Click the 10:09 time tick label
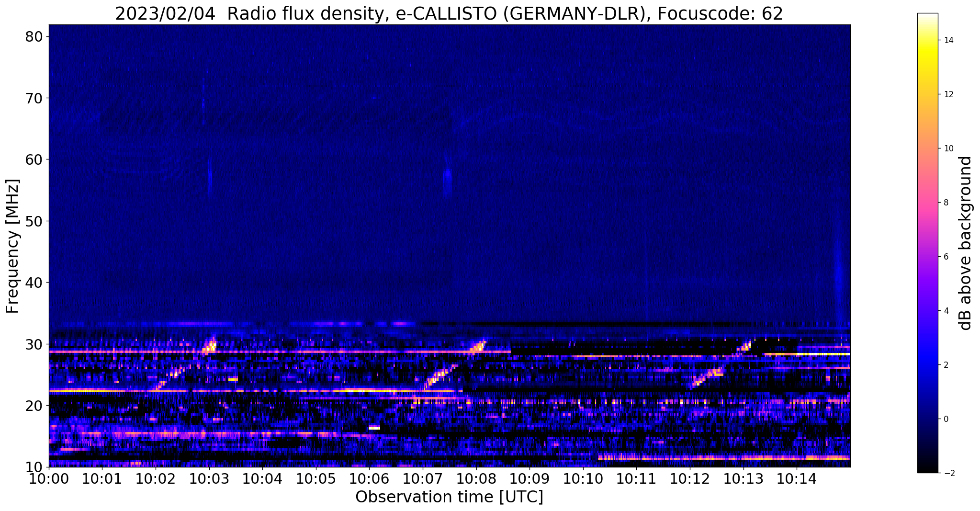 (529, 478)
